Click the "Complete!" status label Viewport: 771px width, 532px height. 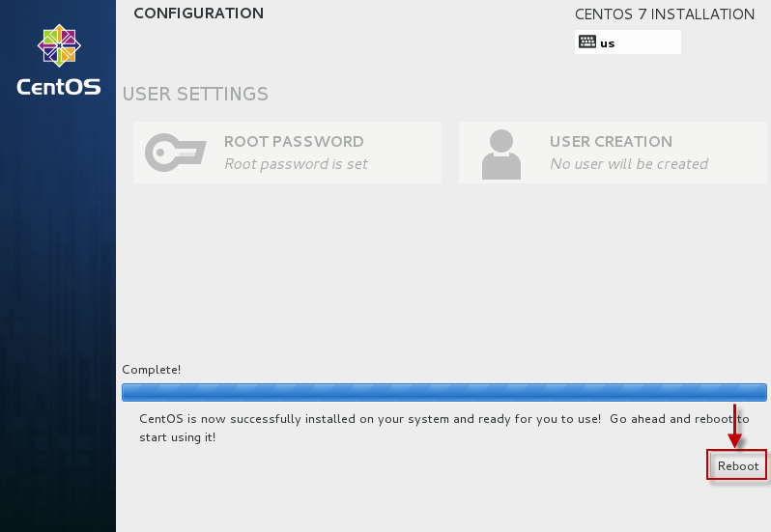click(x=152, y=370)
